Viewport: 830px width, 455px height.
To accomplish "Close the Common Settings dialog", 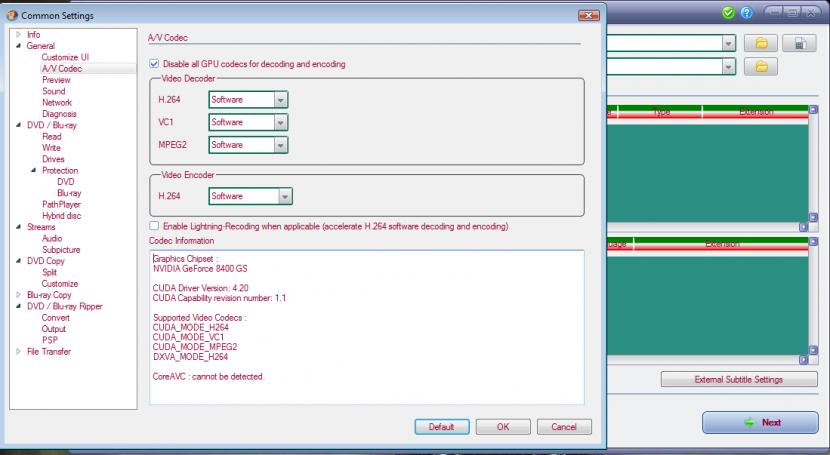I will [x=589, y=15].
